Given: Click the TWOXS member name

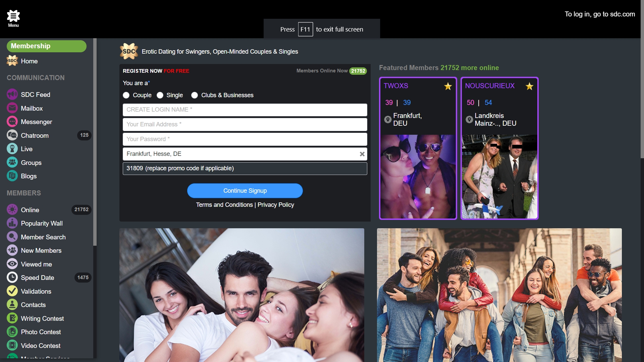Looking at the screenshot, I should (396, 86).
